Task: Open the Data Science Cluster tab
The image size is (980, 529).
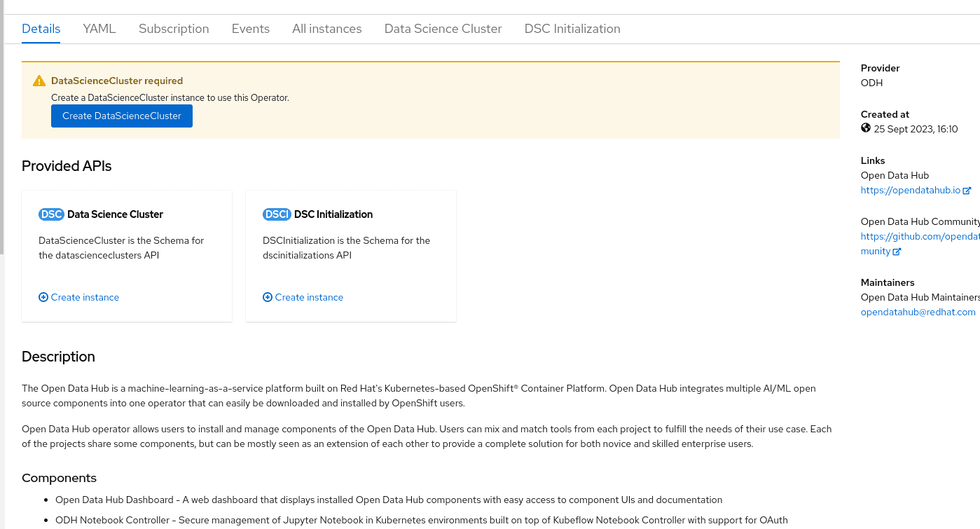Action: 443,29
